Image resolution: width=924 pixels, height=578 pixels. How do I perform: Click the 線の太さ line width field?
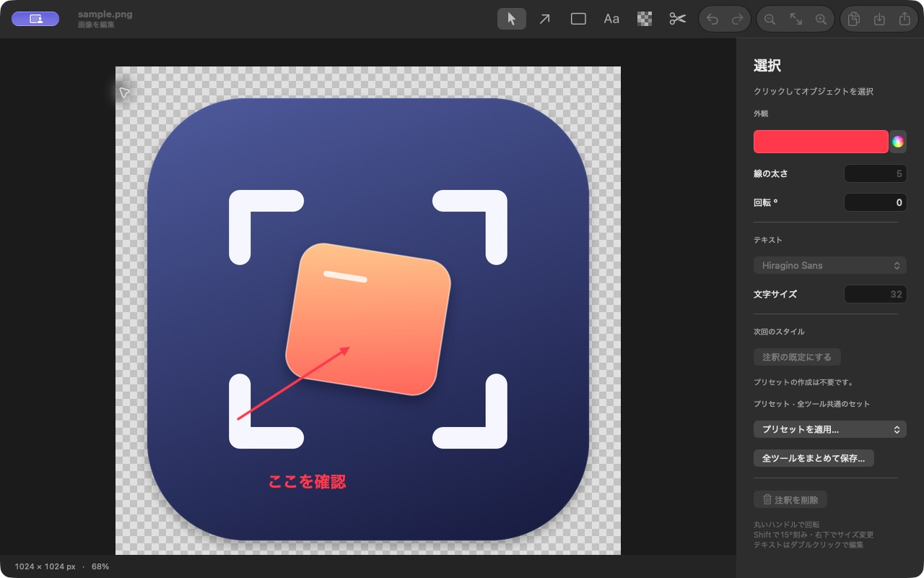click(x=876, y=173)
